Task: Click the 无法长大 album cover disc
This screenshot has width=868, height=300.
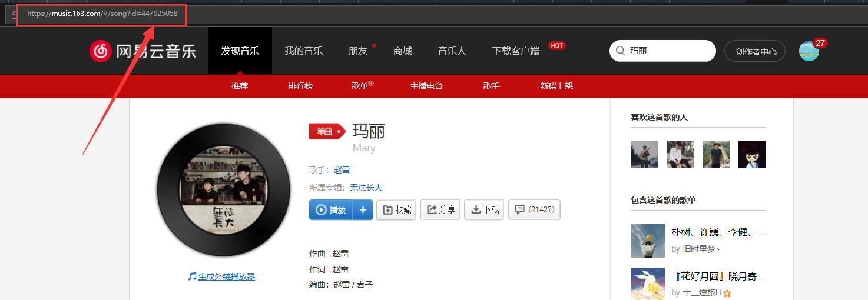Action: tap(223, 191)
